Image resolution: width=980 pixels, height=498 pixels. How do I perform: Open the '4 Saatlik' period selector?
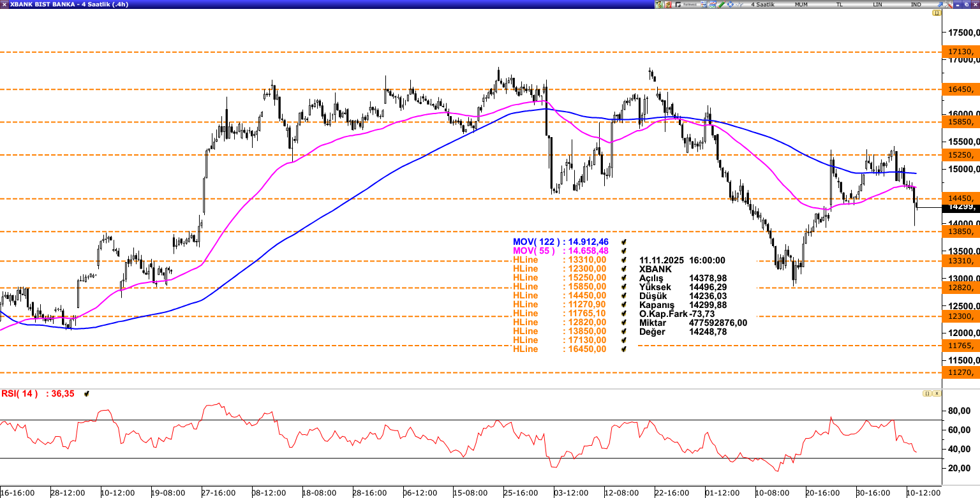pos(762,4)
